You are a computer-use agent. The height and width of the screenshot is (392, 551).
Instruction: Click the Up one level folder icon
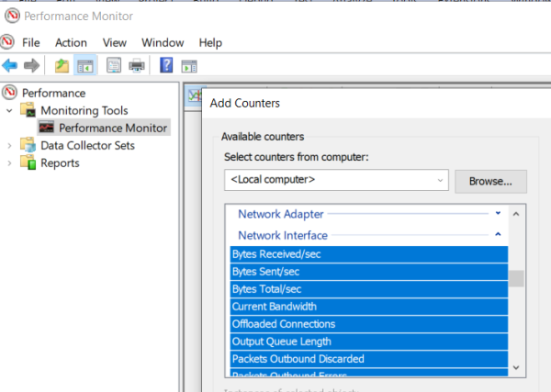point(62,66)
